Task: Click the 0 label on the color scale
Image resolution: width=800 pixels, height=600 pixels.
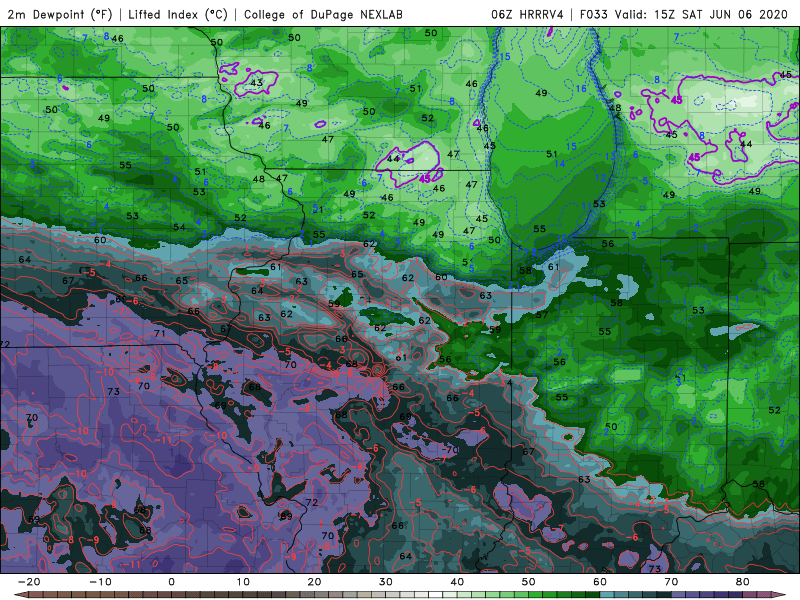Action: coord(171,582)
